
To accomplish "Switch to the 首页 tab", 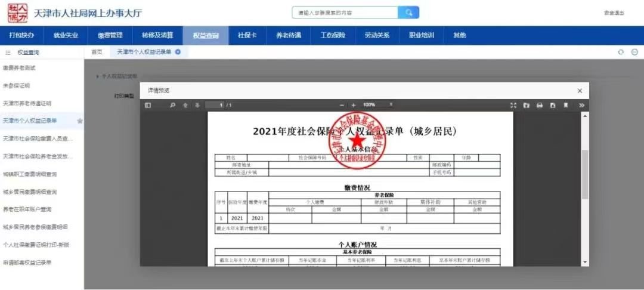I will [x=97, y=52].
